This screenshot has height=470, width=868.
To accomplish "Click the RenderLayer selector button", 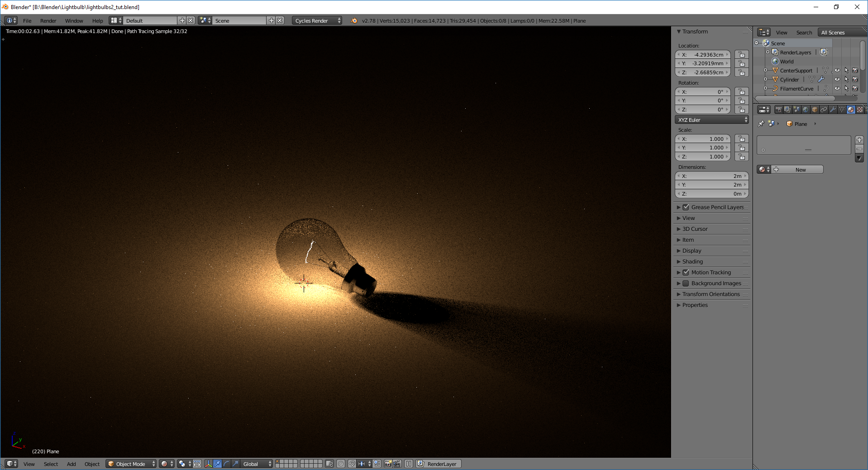I will (x=438, y=464).
